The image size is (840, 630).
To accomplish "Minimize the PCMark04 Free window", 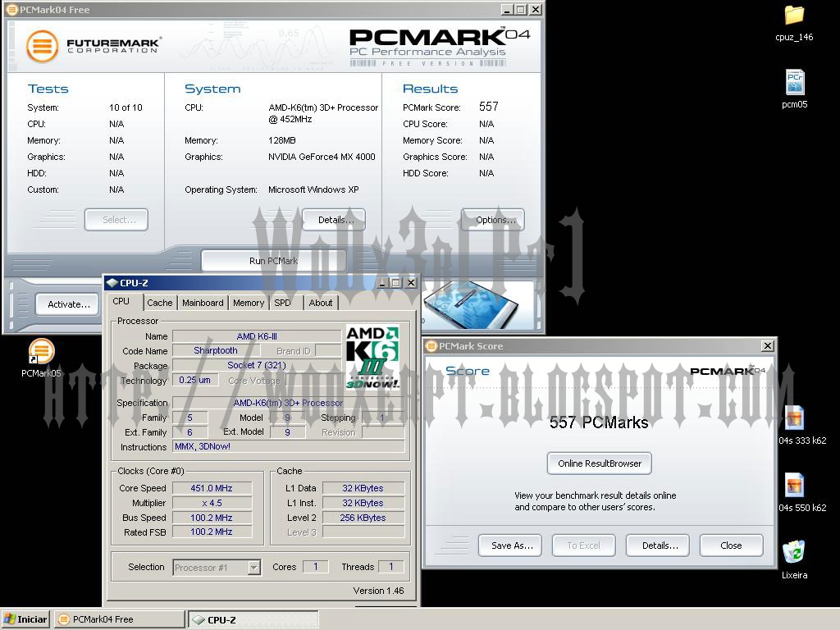I will [x=507, y=10].
